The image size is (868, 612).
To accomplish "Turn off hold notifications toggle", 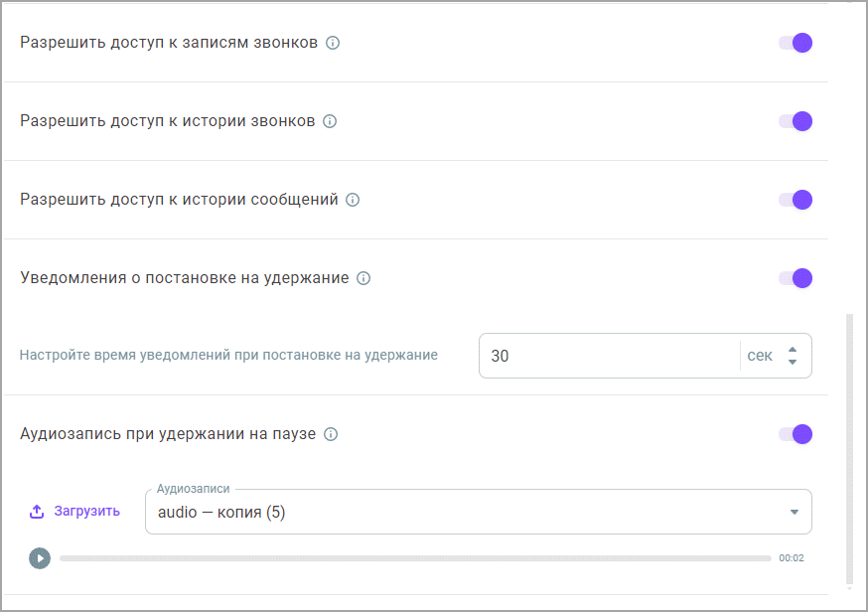I will 796,278.
